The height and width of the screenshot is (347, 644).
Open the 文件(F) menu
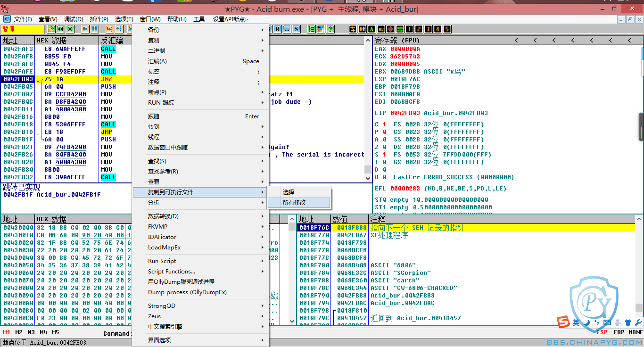pyautogui.click(x=23, y=19)
